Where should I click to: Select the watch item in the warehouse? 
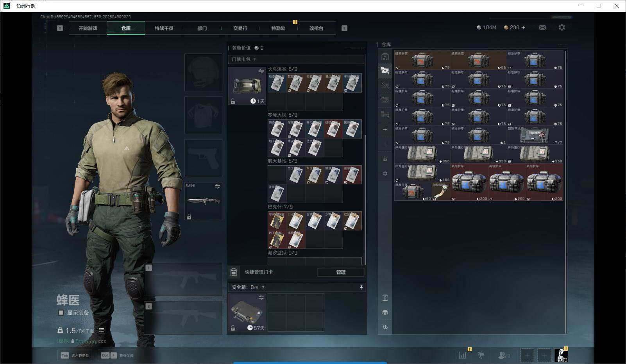click(441, 191)
